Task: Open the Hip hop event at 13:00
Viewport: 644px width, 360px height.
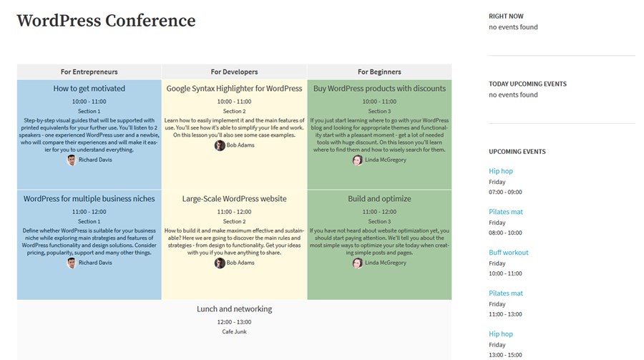Action: pos(501,334)
